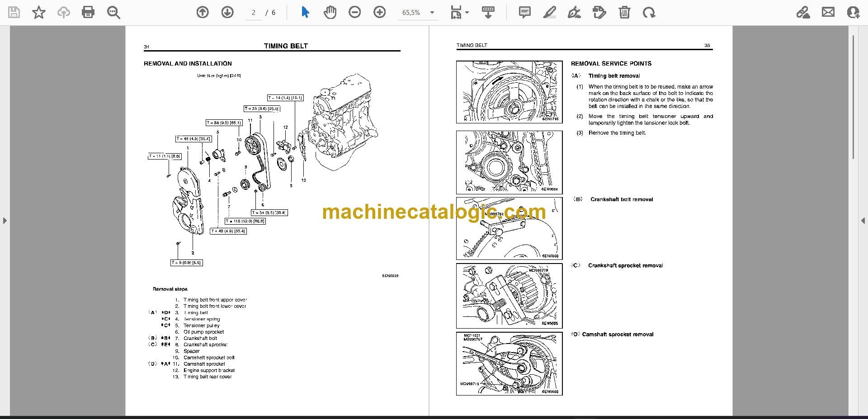Click the Save file icon
This screenshot has height=419, width=868.
point(14,13)
